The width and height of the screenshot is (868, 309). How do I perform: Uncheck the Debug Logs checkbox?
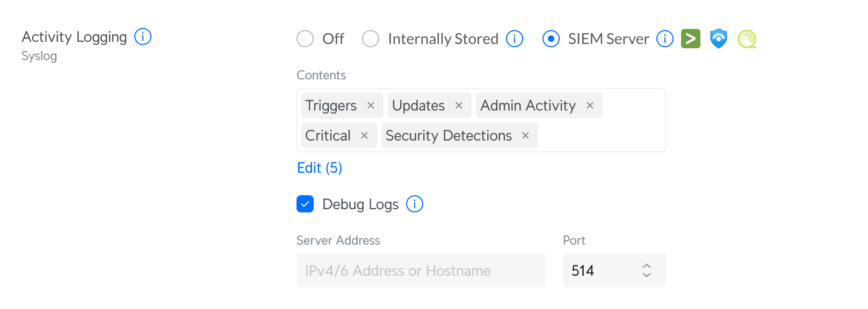pyautogui.click(x=305, y=204)
